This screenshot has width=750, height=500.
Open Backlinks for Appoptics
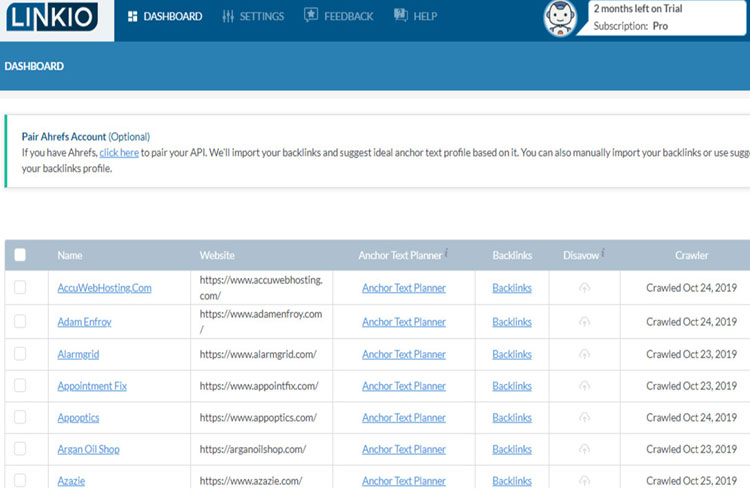tap(512, 418)
